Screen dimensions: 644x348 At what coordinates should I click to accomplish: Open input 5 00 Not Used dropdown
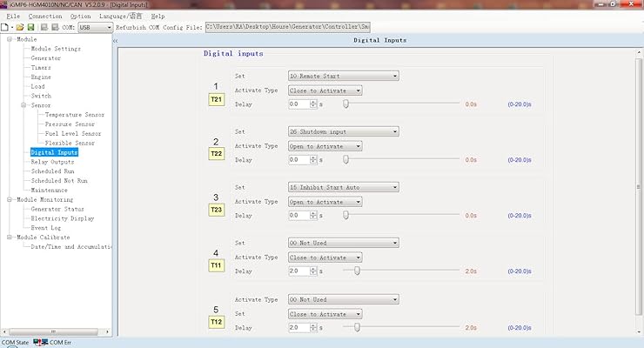tap(344, 299)
